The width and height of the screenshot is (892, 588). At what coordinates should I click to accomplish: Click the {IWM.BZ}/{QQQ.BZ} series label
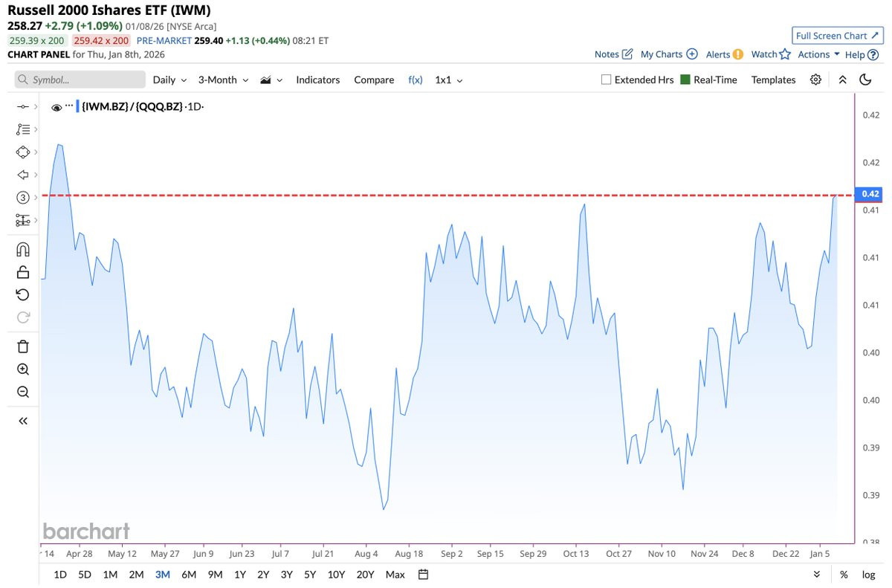tap(132, 107)
